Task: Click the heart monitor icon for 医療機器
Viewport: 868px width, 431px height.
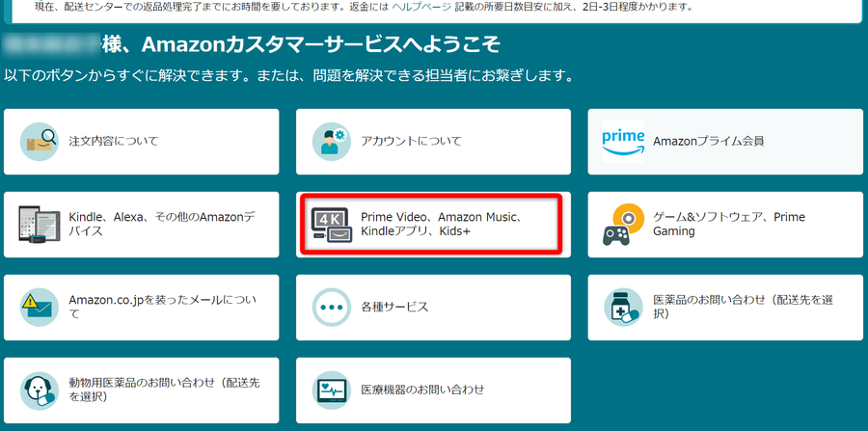Action: click(x=331, y=391)
